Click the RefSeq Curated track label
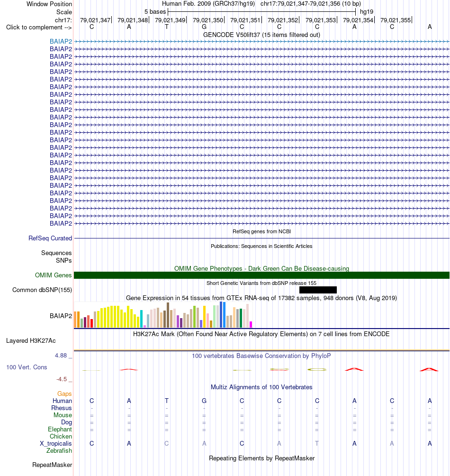Image resolution: width=450 pixels, height=476 pixels. click(50, 238)
